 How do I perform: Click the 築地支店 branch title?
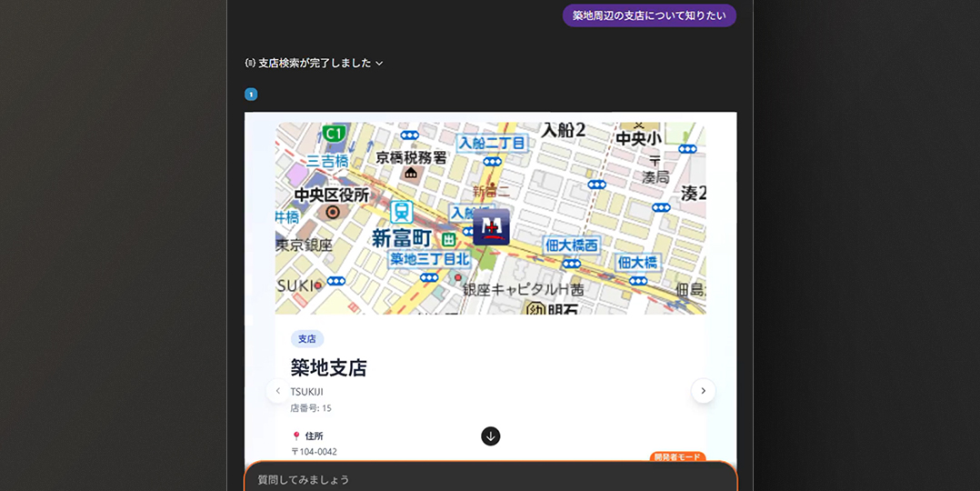click(x=328, y=367)
